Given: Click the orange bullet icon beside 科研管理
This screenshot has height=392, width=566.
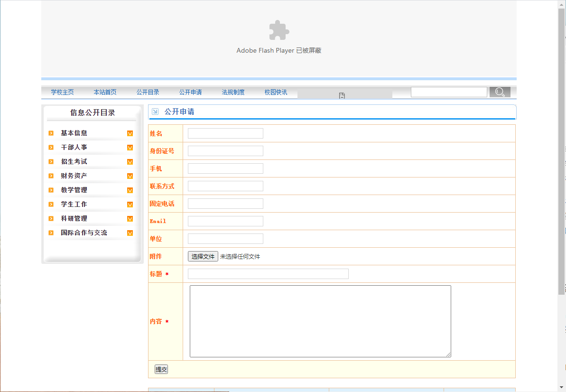Looking at the screenshot, I should click(x=51, y=219).
